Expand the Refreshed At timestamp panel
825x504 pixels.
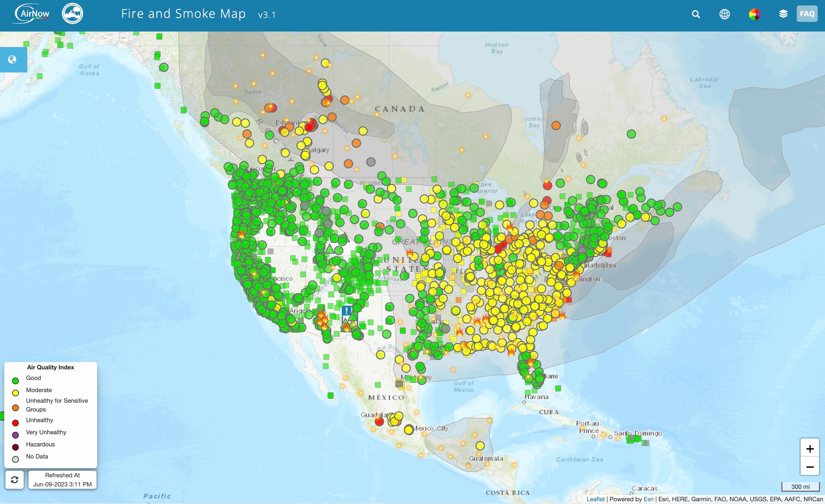62,480
